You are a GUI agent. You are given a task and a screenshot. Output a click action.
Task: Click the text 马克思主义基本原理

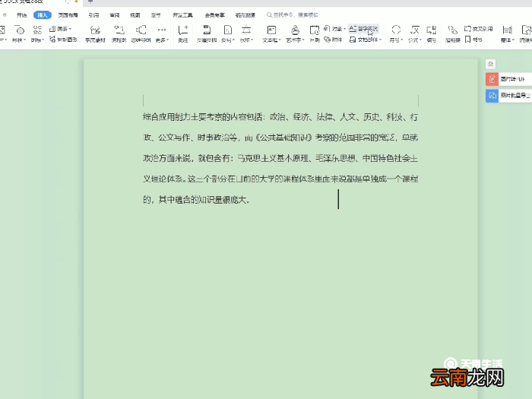coord(273,158)
